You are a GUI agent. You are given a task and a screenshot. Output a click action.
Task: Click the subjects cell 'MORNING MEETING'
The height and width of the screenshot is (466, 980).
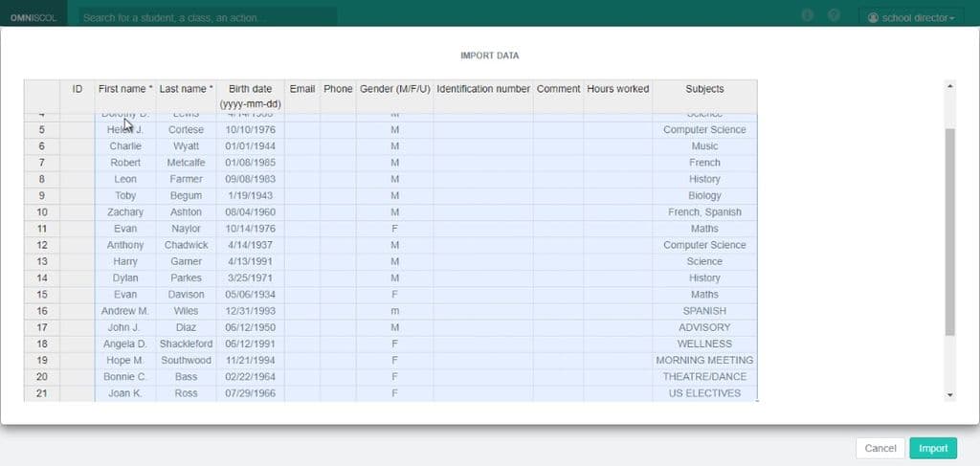(x=704, y=361)
